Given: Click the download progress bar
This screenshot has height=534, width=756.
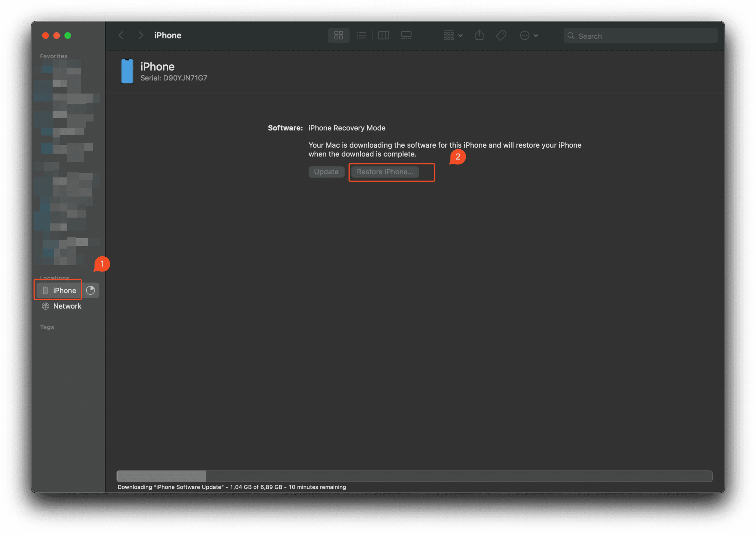Looking at the screenshot, I should (x=414, y=476).
